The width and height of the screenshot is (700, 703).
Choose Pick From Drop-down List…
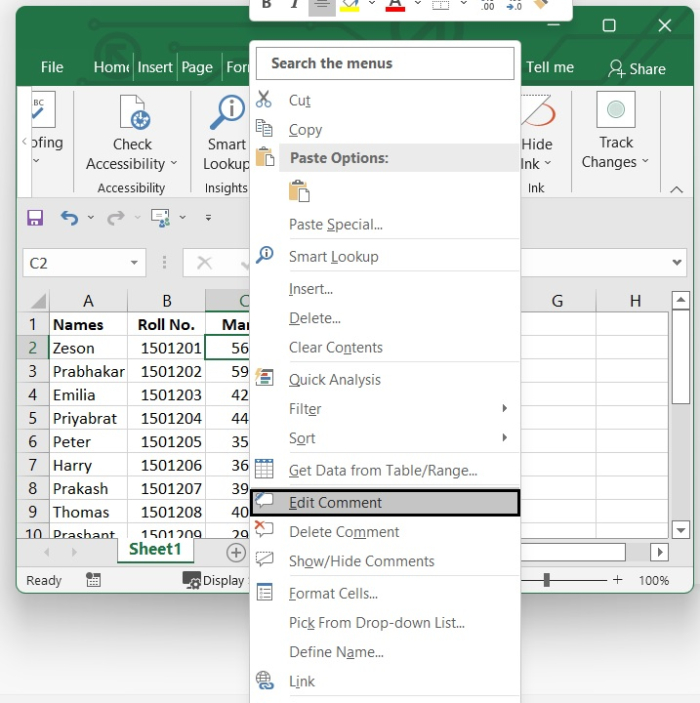[385, 623]
